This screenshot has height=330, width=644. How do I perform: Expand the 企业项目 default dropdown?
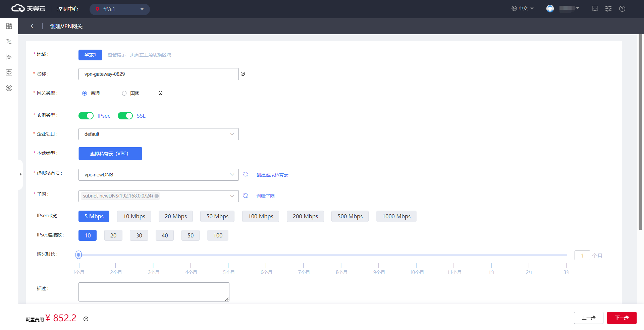[158, 134]
